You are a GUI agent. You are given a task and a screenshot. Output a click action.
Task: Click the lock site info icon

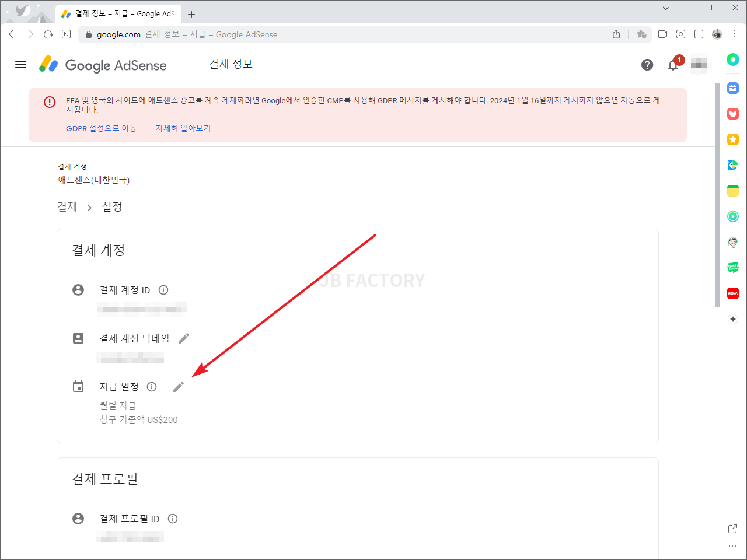click(89, 34)
